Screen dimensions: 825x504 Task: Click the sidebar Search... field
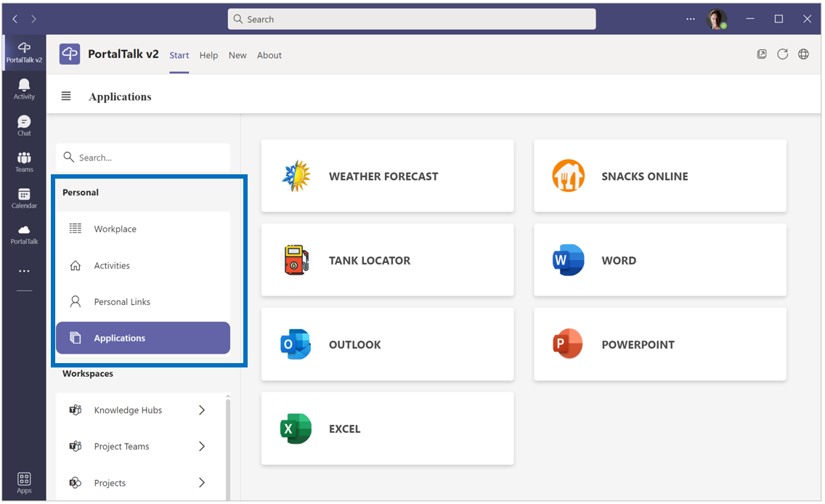click(143, 158)
